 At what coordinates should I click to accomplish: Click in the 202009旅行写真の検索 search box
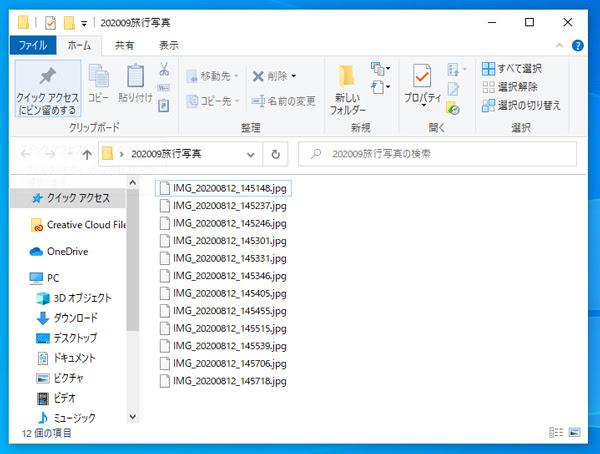click(437, 154)
